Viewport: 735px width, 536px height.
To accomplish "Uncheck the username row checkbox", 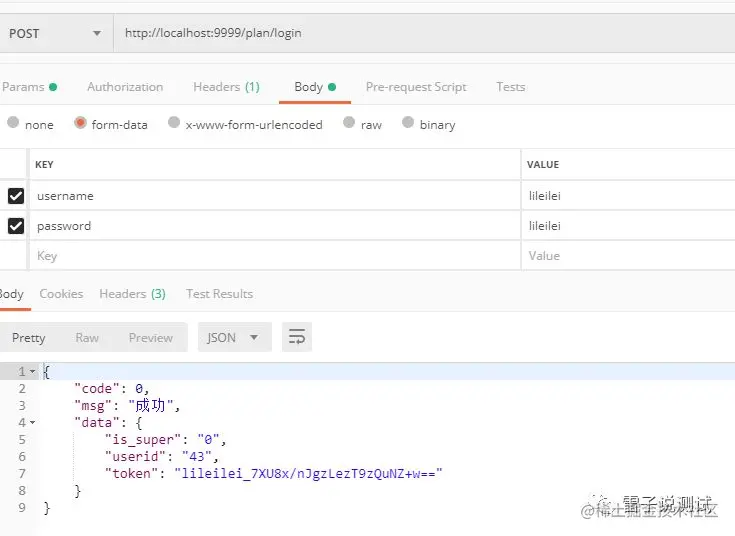I will click(16, 196).
